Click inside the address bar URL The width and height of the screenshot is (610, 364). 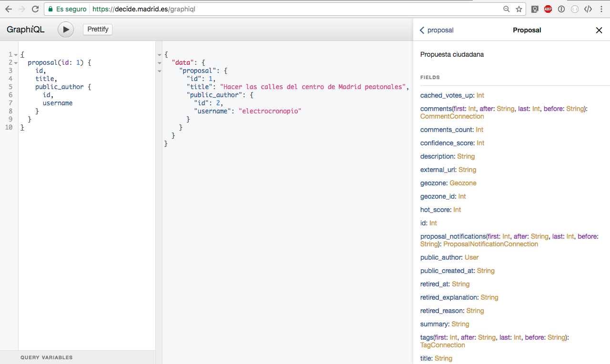pyautogui.click(x=143, y=9)
